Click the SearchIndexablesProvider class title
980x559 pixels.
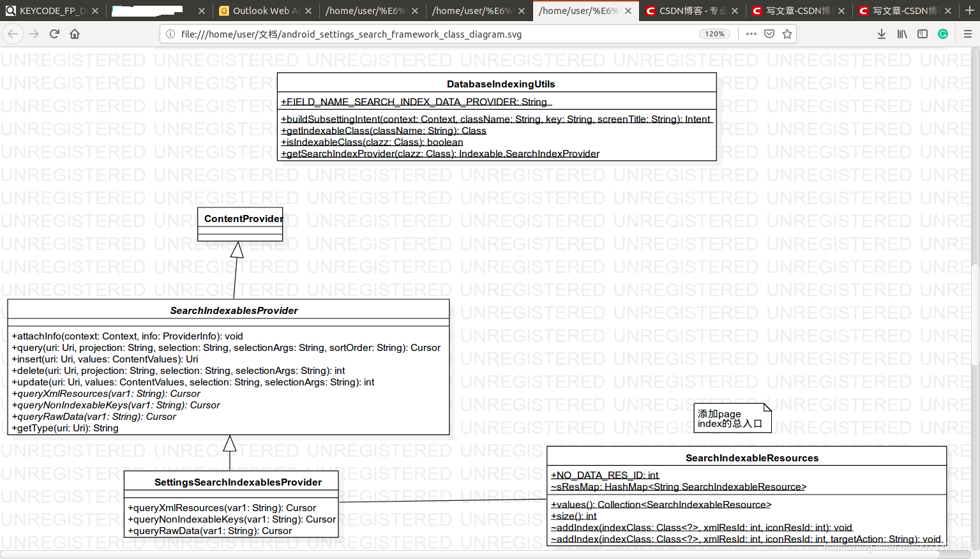[x=234, y=311]
